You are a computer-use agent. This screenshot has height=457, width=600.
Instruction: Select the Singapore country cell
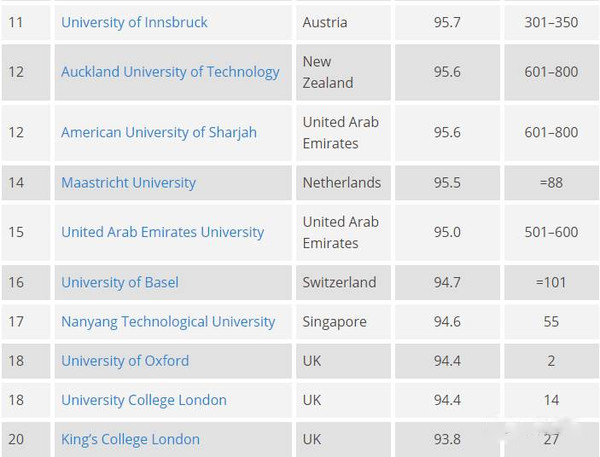point(343,322)
